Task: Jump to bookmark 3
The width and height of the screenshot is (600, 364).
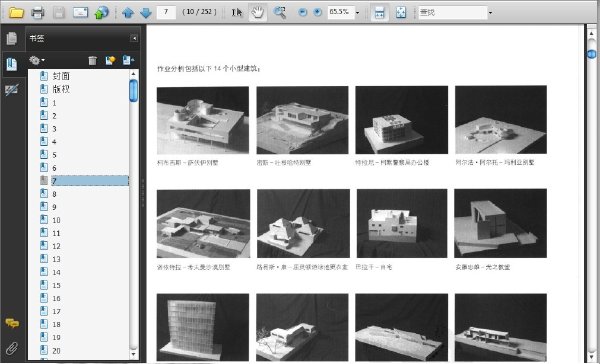Action: coord(54,129)
